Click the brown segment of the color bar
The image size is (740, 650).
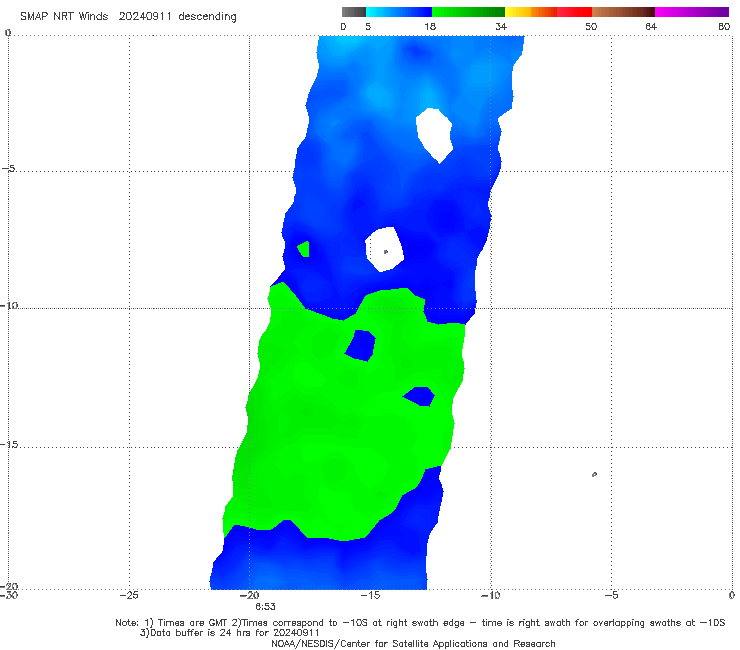point(623,12)
